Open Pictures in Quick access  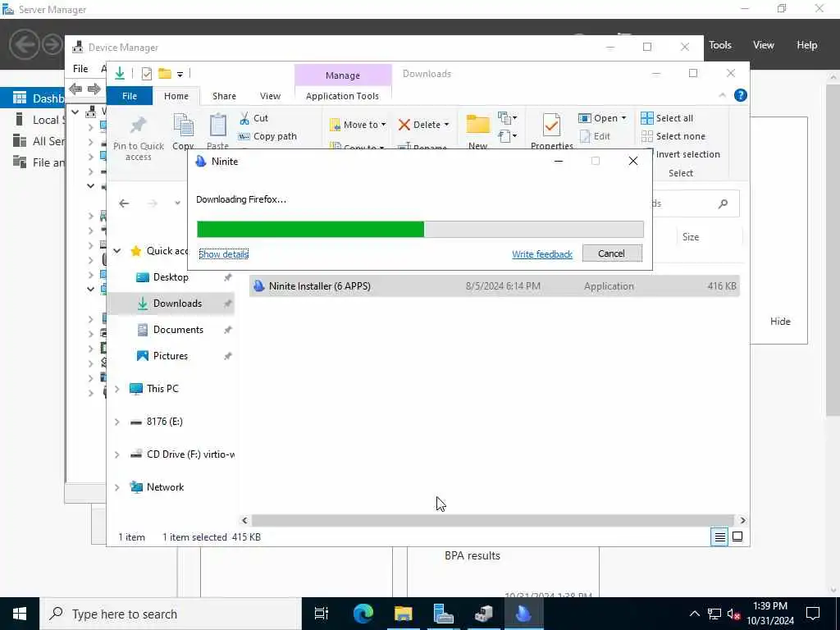[171, 356]
